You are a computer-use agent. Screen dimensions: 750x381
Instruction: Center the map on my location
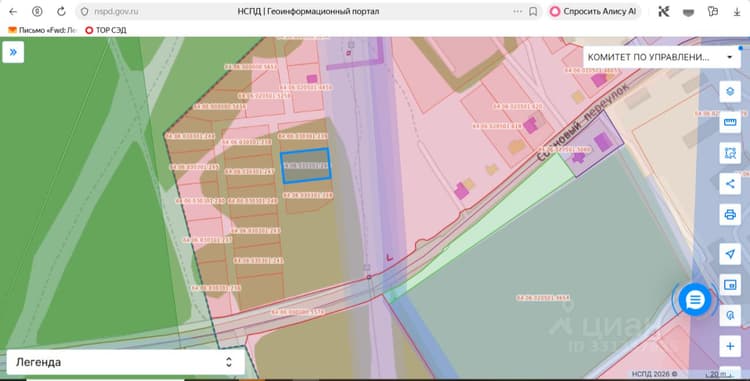point(730,254)
